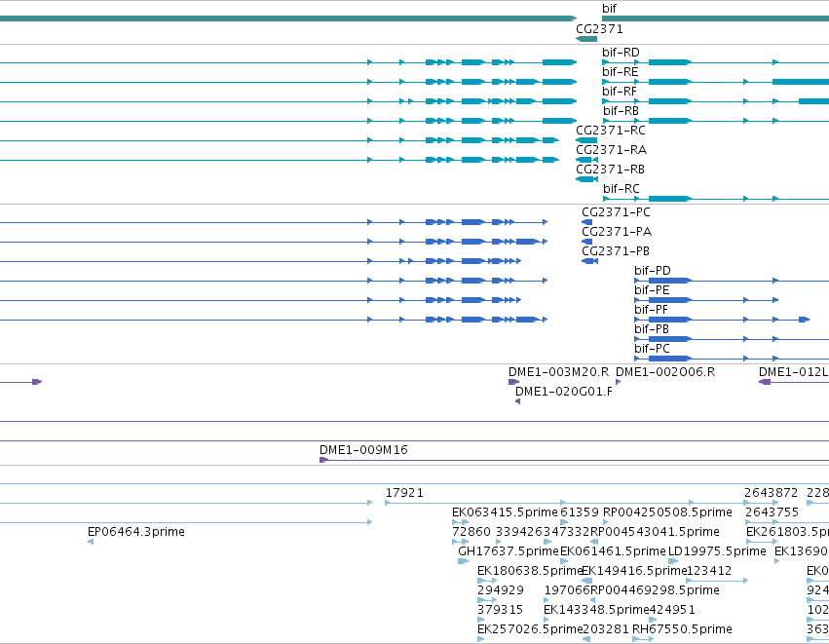This screenshot has height=644, width=829.
Task: Click the 379315 feature label
Action: click(x=500, y=610)
